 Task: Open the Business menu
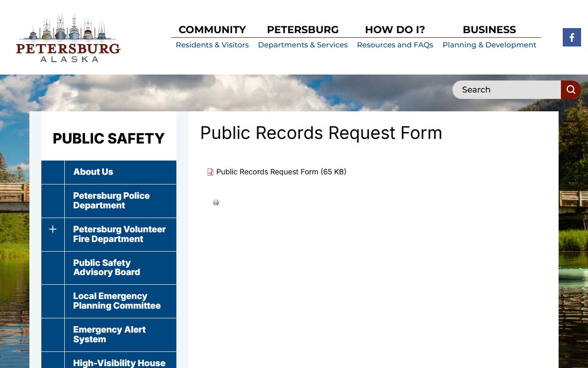tap(489, 37)
